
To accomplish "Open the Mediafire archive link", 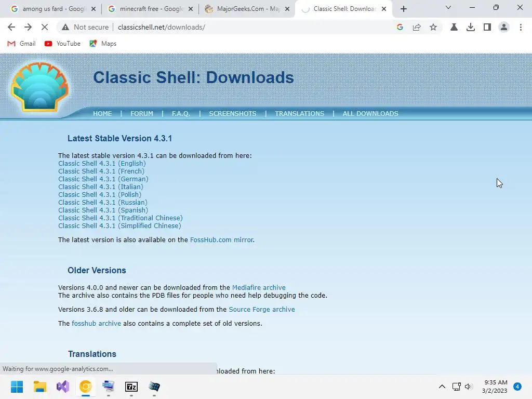I will coord(259,288).
